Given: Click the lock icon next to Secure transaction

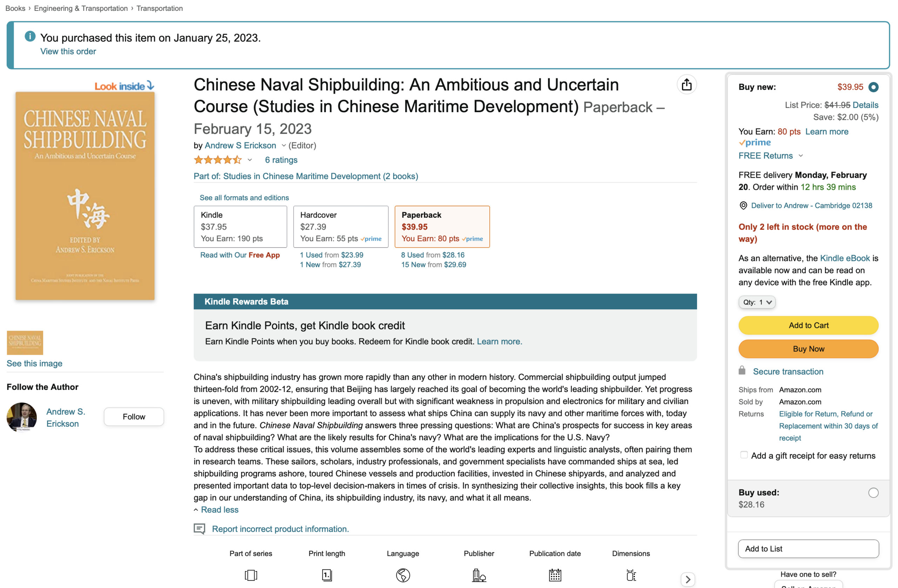Looking at the screenshot, I should pyautogui.click(x=742, y=370).
